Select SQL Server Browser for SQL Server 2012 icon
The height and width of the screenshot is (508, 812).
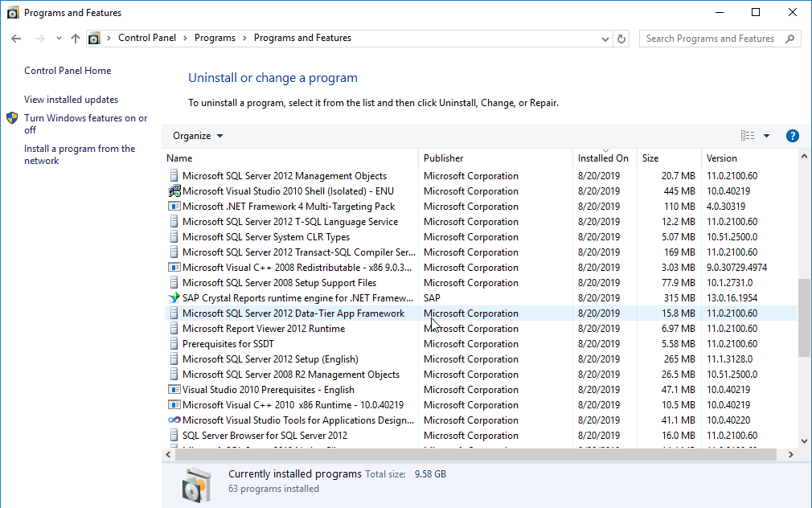(174, 436)
